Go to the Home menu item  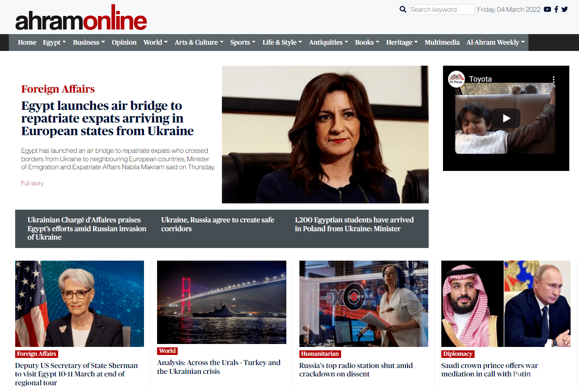(x=27, y=42)
